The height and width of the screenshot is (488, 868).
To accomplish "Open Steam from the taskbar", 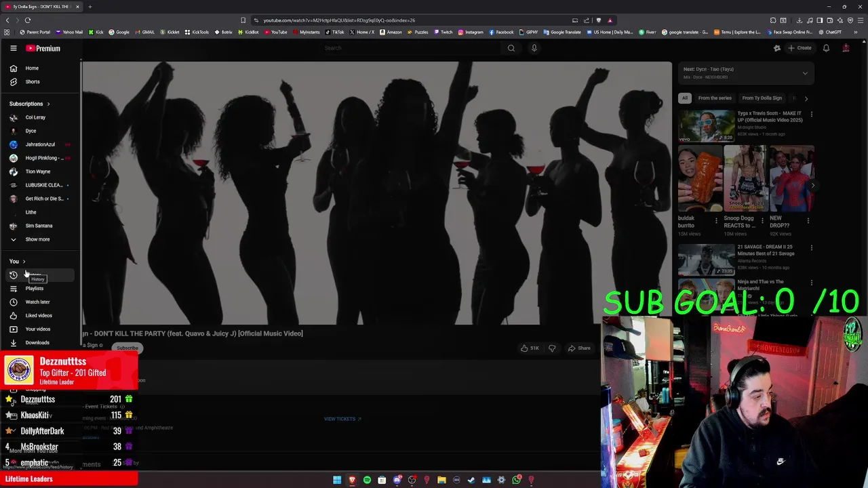I will pos(471,480).
